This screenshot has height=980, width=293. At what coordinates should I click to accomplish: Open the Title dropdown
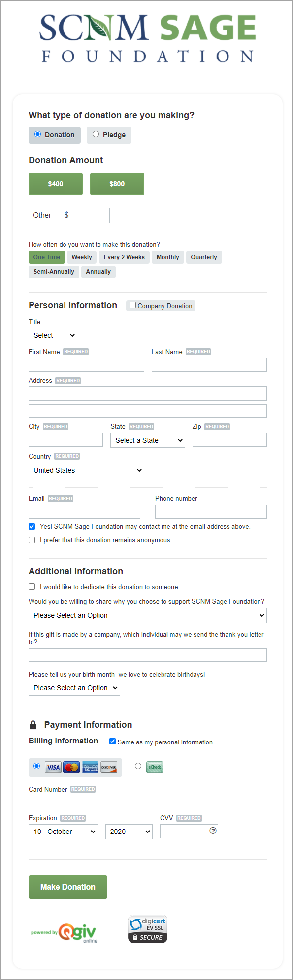point(53,335)
